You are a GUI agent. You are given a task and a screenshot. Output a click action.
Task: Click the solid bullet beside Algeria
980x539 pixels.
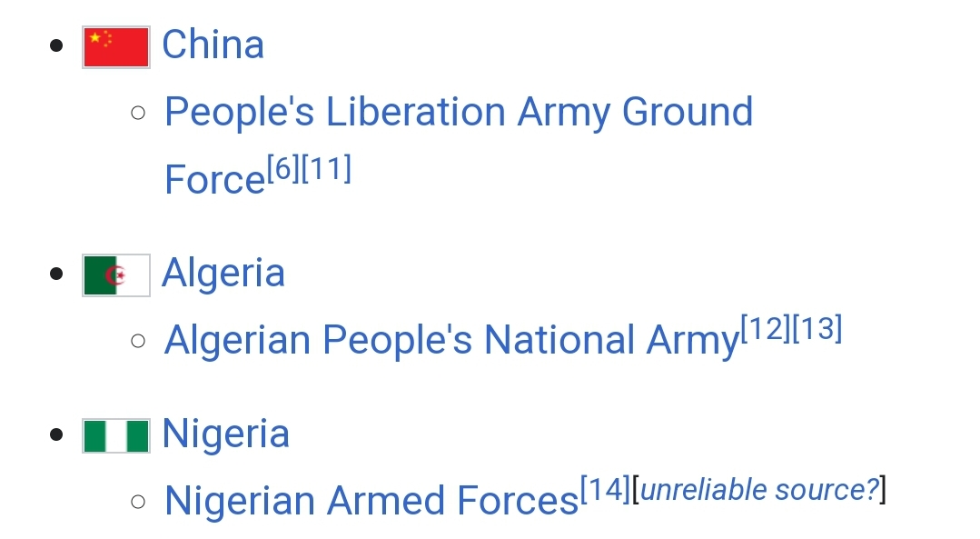click(x=56, y=274)
